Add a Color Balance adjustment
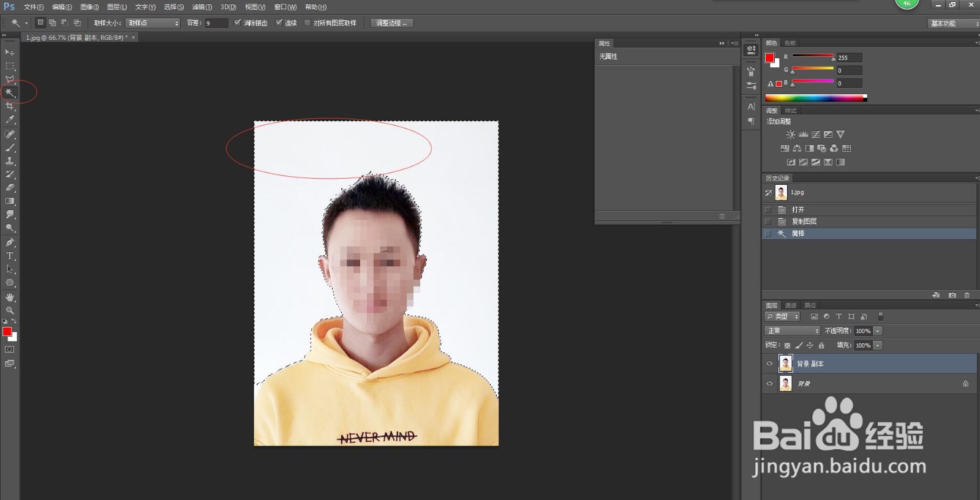980x500 pixels. (x=797, y=148)
